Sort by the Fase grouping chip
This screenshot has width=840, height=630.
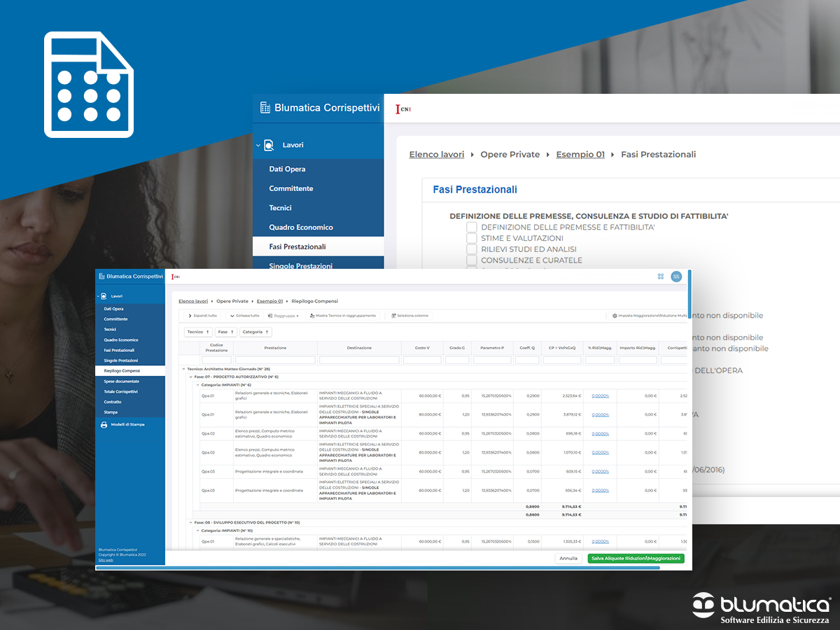pos(225,332)
